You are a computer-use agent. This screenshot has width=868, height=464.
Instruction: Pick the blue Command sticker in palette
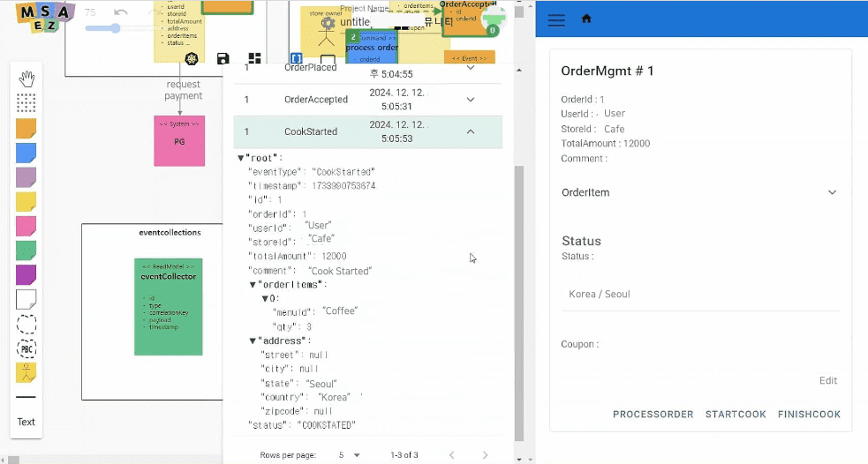(26, 153)
